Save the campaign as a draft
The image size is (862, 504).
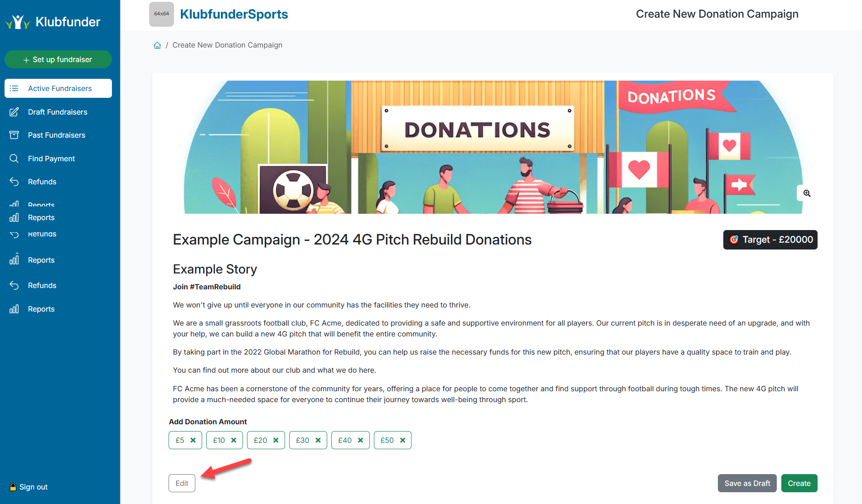(747, 483)
